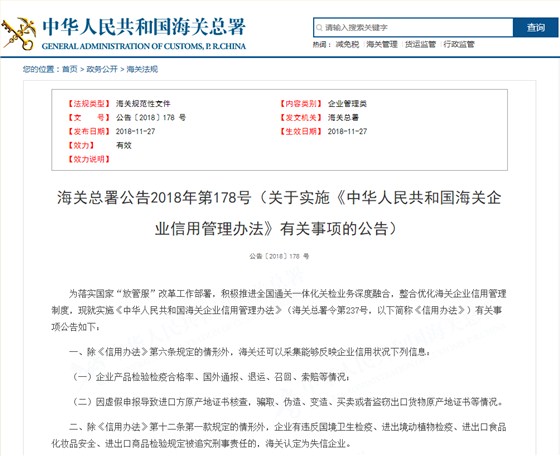Image resolution: width=560 pixels, height=456 pixels.
Task: Open the 海关管理 hot keyword link
Action: [382, 44]
